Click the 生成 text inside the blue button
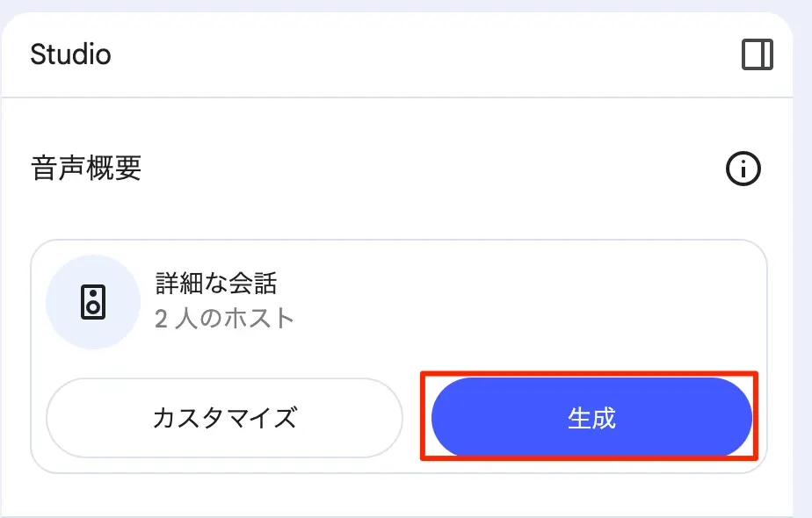This screenshot has width=812, height=518. click(591, 418)
